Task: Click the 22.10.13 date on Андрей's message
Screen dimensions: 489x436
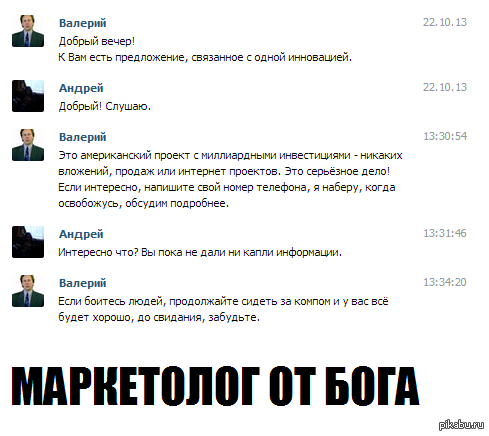Action: [445, 87]
